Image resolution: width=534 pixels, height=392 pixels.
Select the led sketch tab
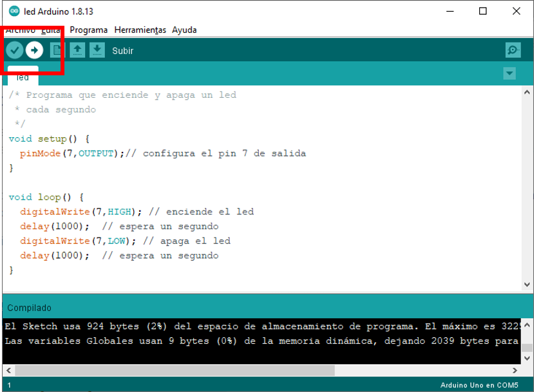coord(23,77)
